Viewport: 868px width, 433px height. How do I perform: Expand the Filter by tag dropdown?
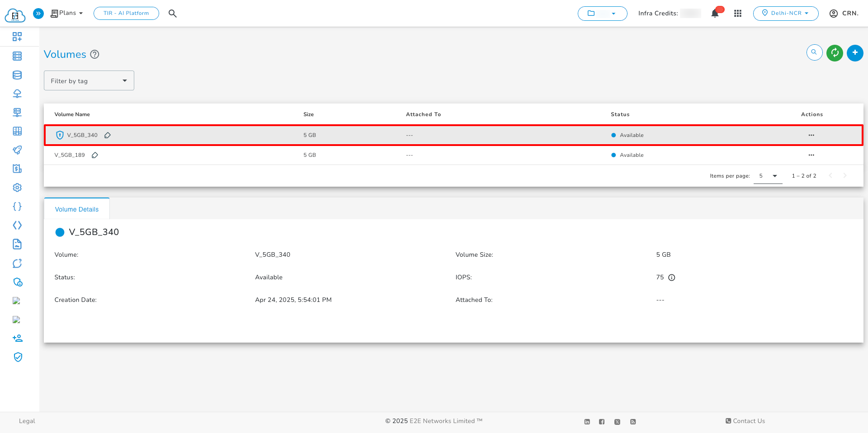tap(89, 80)
